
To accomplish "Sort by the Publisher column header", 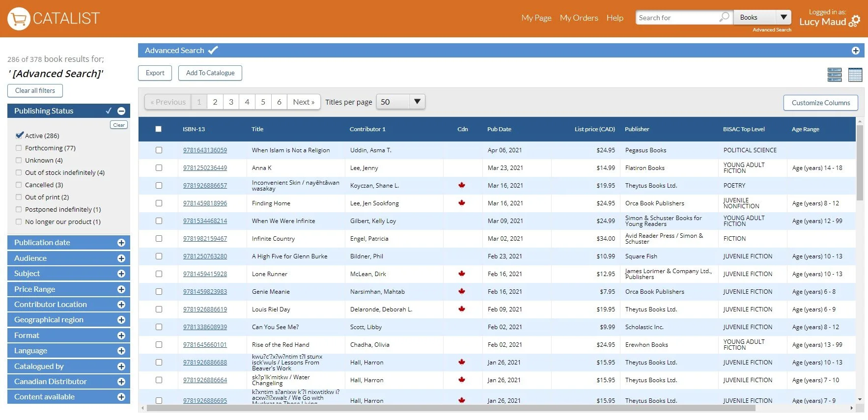I will point(637,129).
